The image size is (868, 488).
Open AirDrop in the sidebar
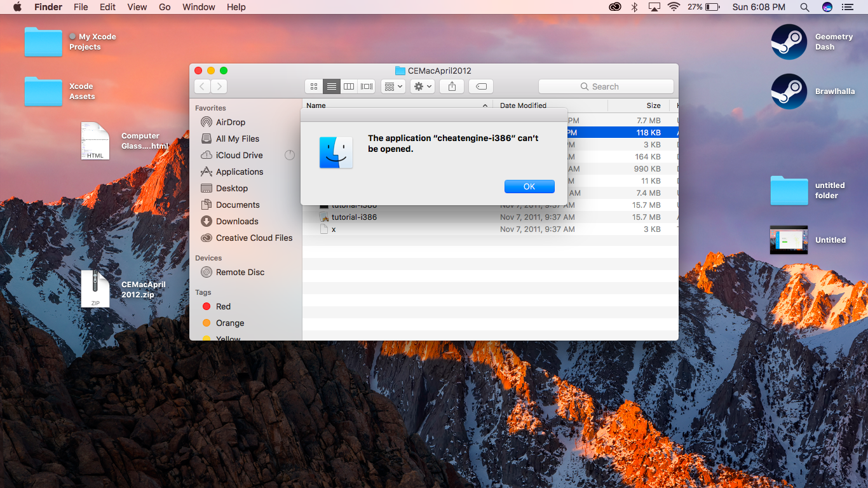click(x=230, y=122)
